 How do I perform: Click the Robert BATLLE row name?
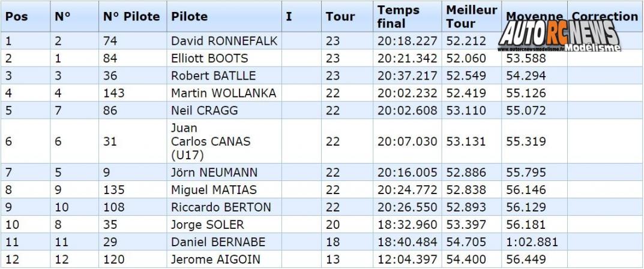213,76
